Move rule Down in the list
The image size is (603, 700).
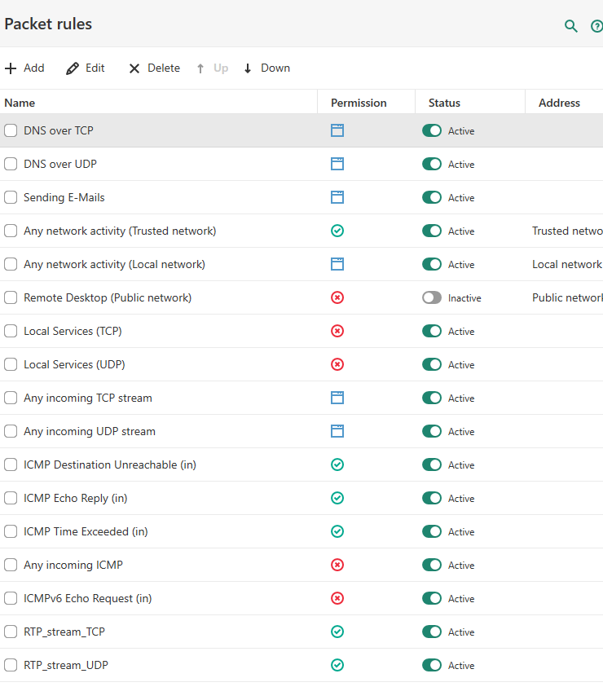[x=266, y=68]
